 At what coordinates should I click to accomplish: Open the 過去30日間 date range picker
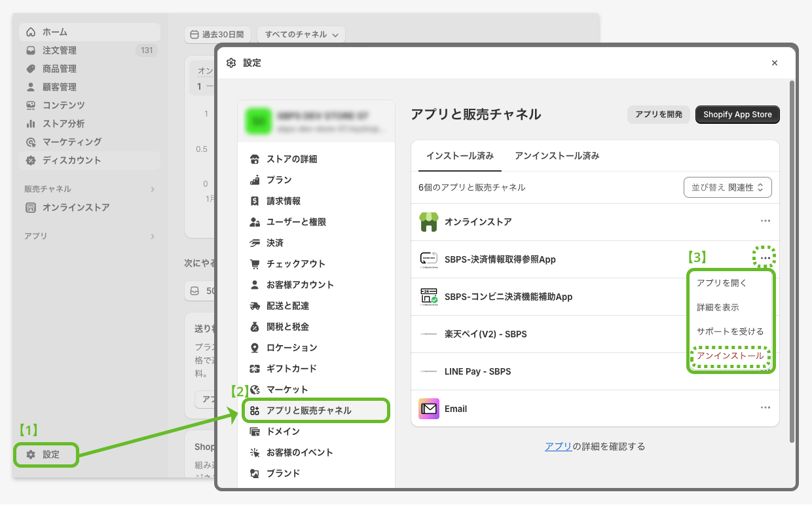(x=217, y=35)
